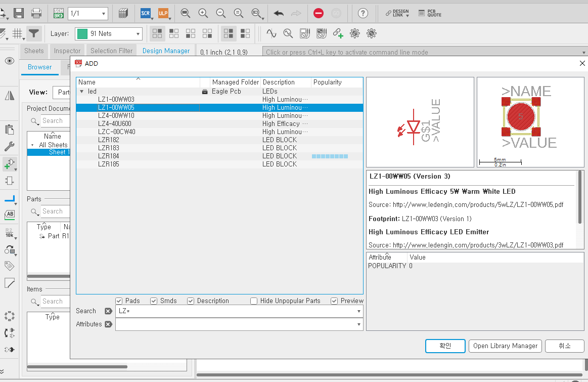
Task: Open the Search LZ* history dropdown
Action: [x=358, y=311]
